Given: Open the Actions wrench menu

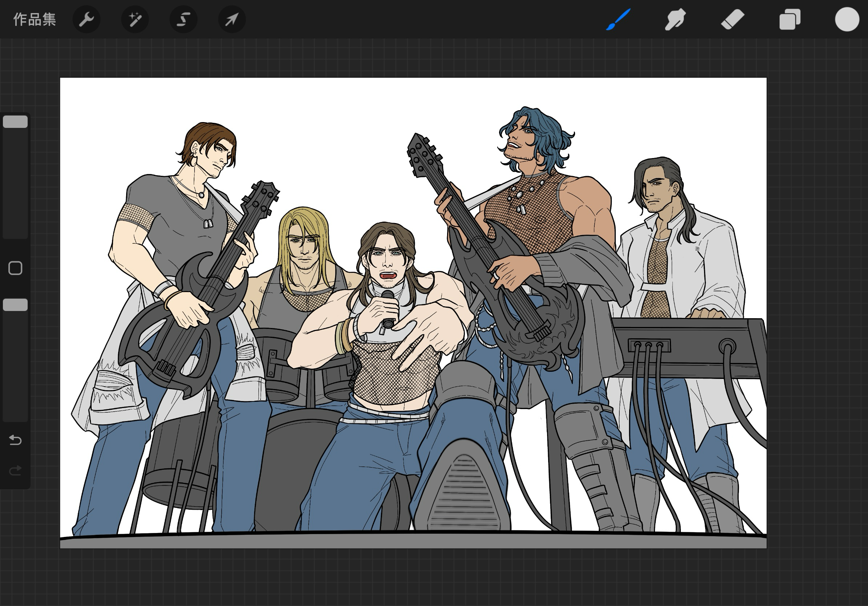Looking at the screenshot, I should coord(87,19).
